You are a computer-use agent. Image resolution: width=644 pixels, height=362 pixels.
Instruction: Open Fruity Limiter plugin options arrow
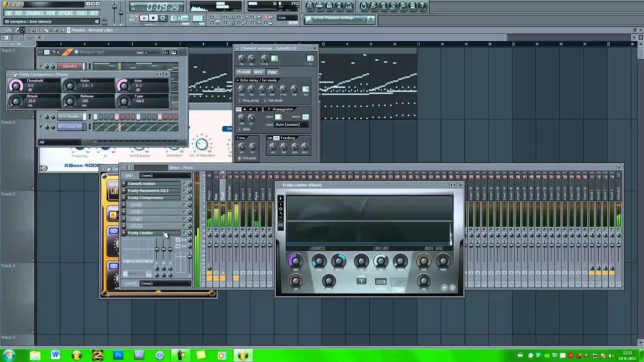coord(279,185)
